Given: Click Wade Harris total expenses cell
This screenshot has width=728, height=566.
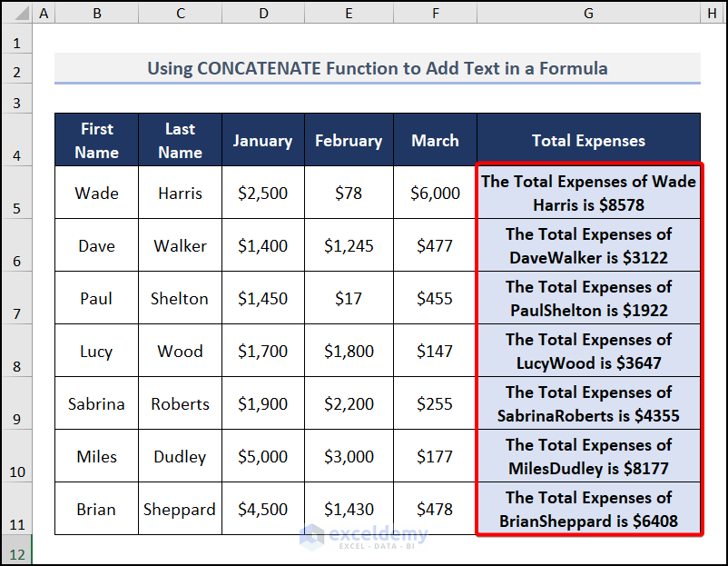Looking at the screenshot, I should [588, 193].
